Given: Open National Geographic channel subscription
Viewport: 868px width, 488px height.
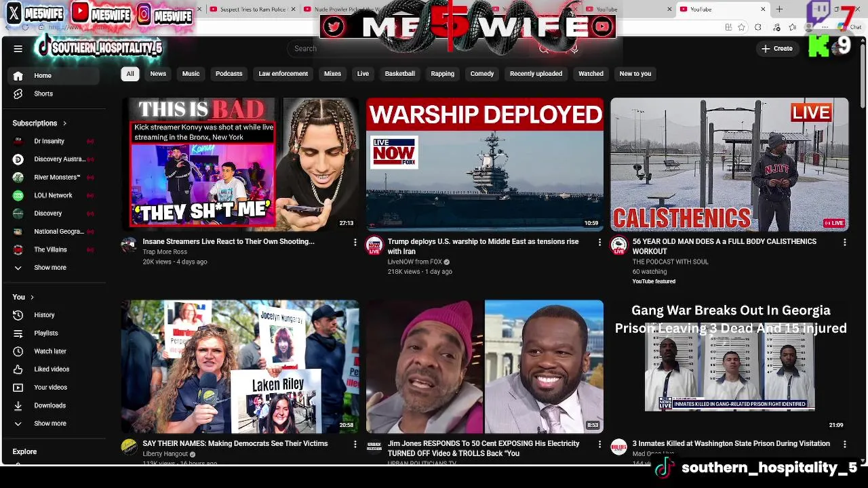Looking at the screenshot, I should [x=52, y=231].
